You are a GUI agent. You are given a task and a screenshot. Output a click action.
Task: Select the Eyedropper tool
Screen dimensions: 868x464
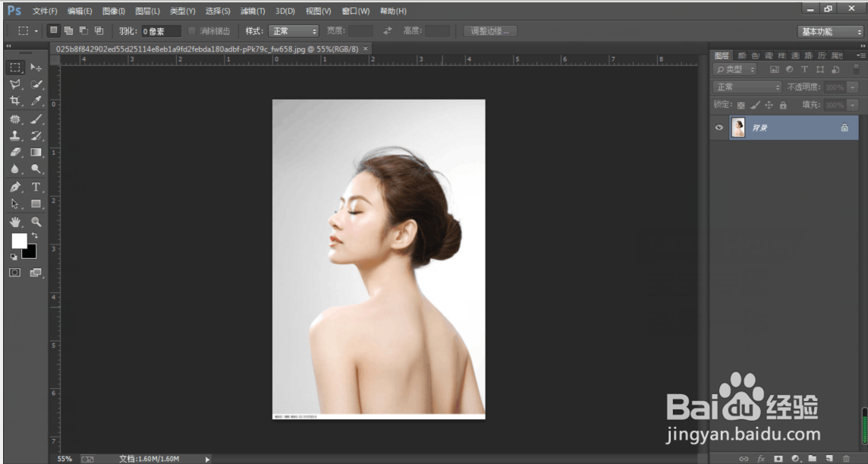[x=36, y=101]
